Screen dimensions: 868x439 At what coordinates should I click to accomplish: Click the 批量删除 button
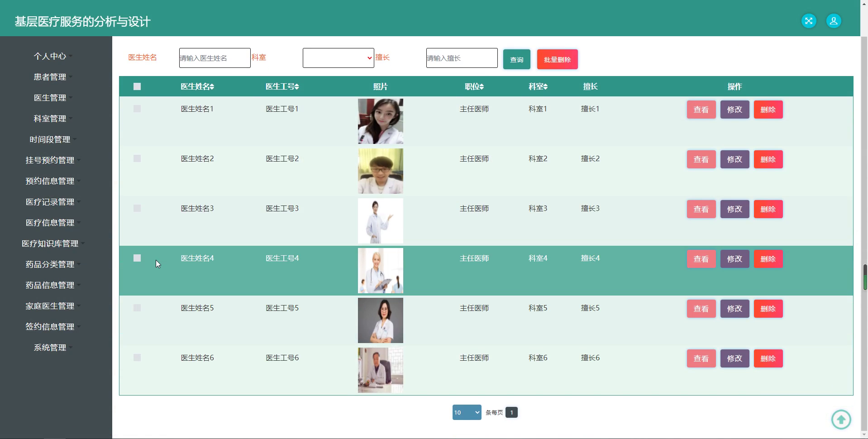(x=558, y=59)
